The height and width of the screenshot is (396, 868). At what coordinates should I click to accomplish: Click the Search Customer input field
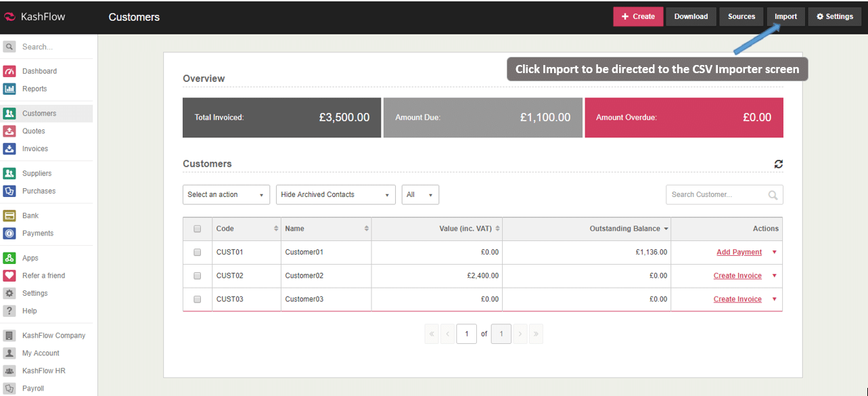coord(717,195)
